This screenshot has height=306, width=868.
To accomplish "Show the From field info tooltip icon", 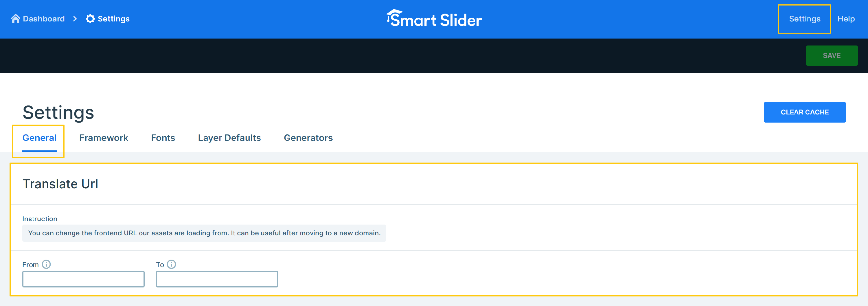I will click(46, 264).
